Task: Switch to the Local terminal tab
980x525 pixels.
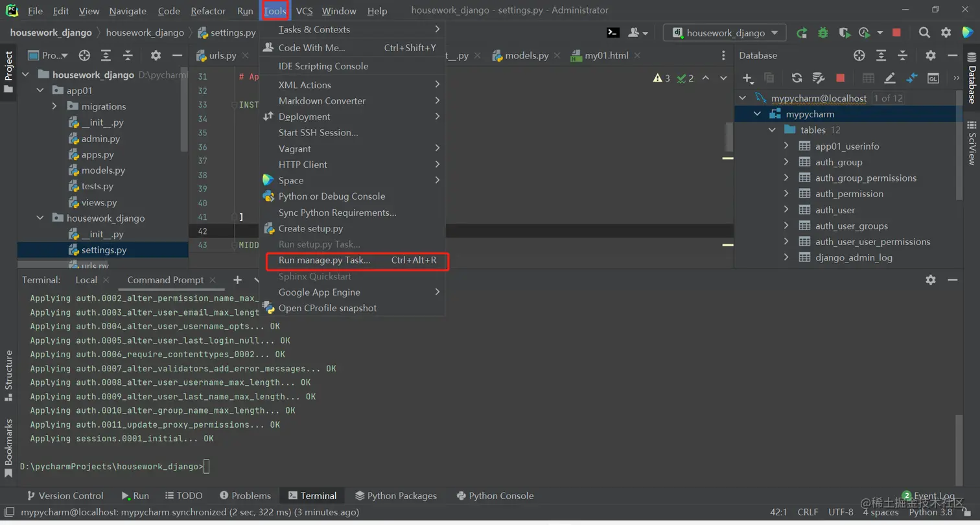Action: pos(86,280)
